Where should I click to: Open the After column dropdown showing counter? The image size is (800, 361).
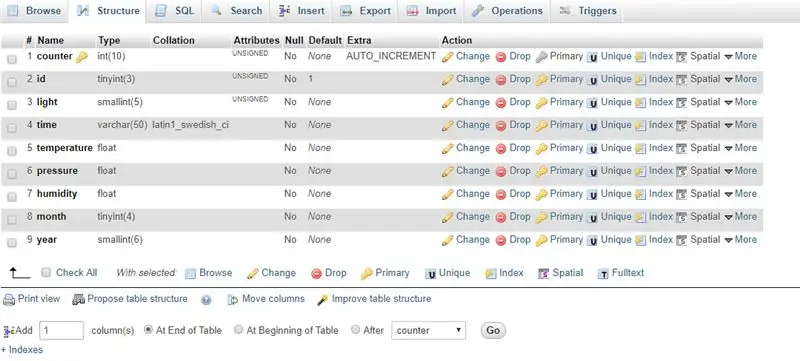[x=429, y=330]
